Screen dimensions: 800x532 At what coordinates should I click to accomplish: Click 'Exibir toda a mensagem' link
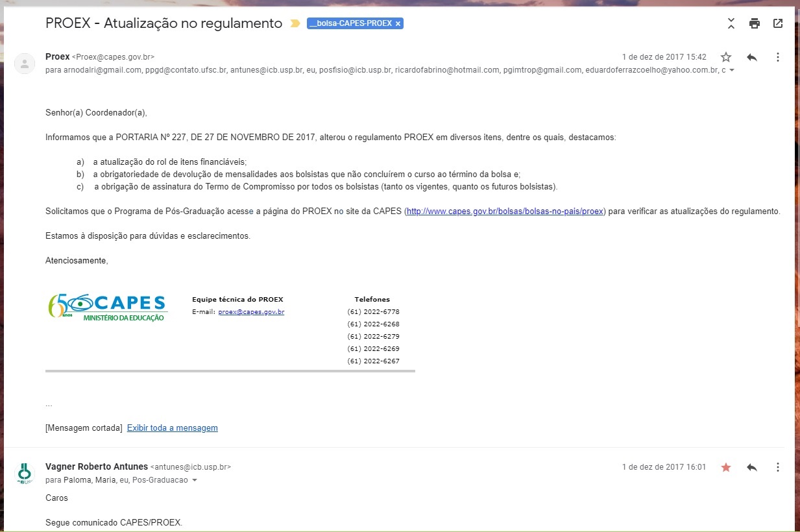pos(173,428)
